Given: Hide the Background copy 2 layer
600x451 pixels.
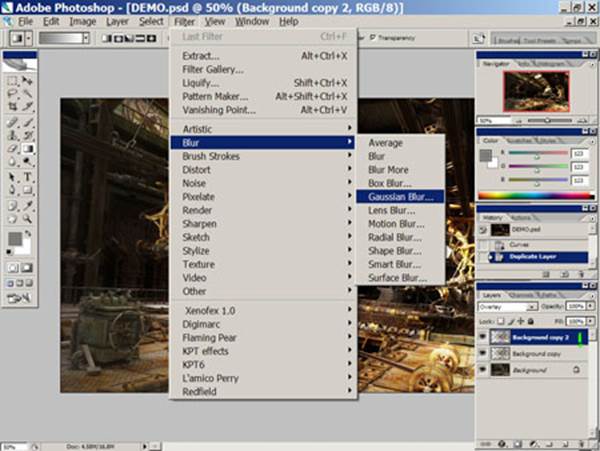Looking at the screenshot, I should tap(483, 337).
